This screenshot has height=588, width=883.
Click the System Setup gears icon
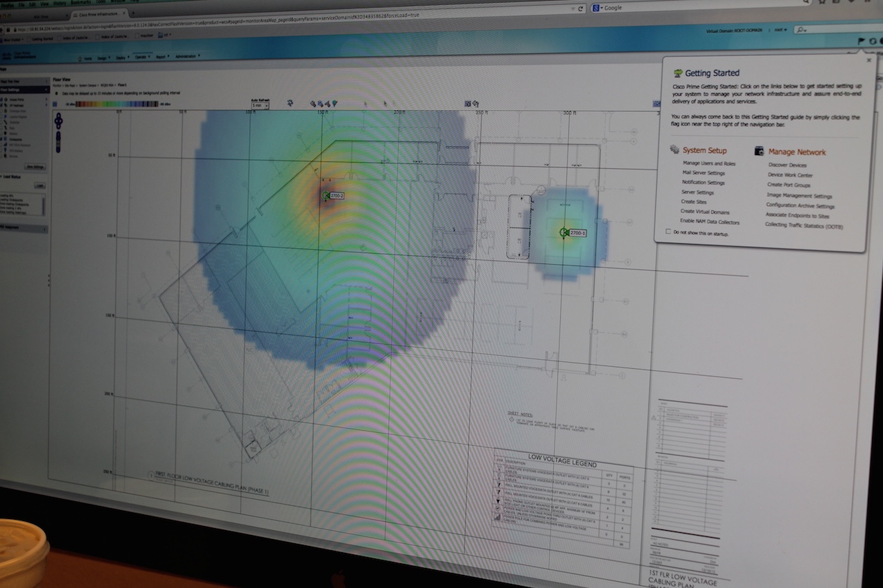[674, 150]
